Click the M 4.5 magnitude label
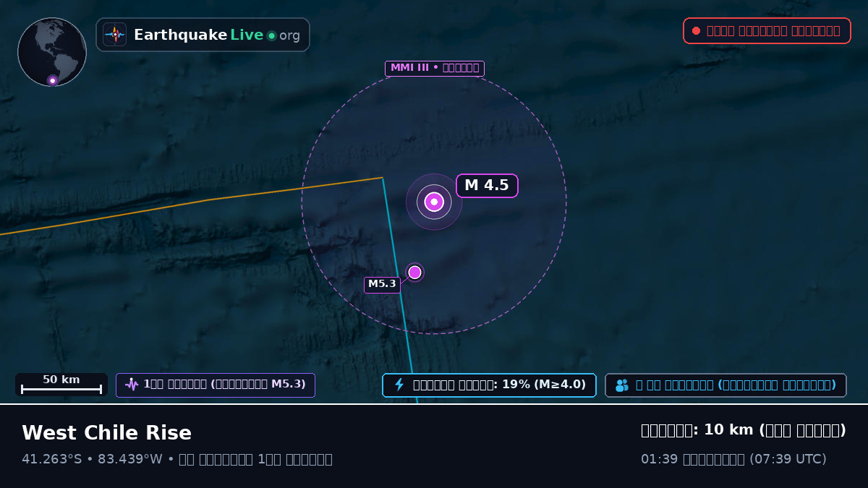The image size is (868, 488). tap(487, 186)
